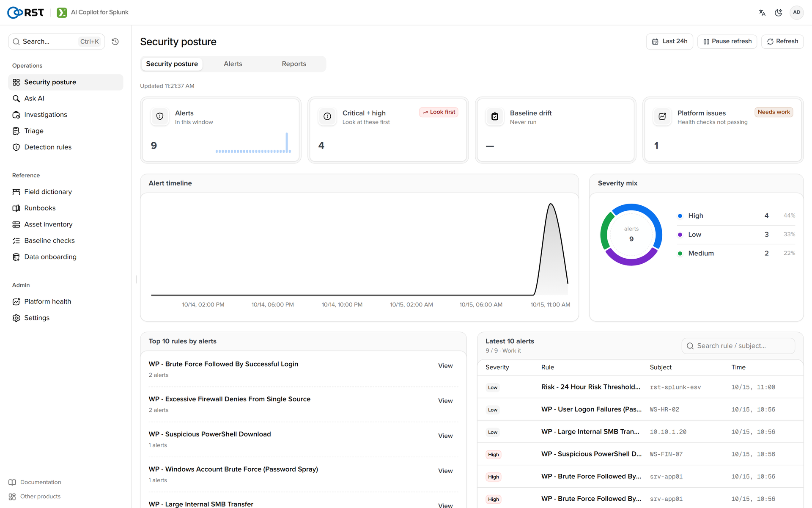Screen dimensions: 812x508
Task: Open Detection rules in sidebar
Action: click(66, 147)
